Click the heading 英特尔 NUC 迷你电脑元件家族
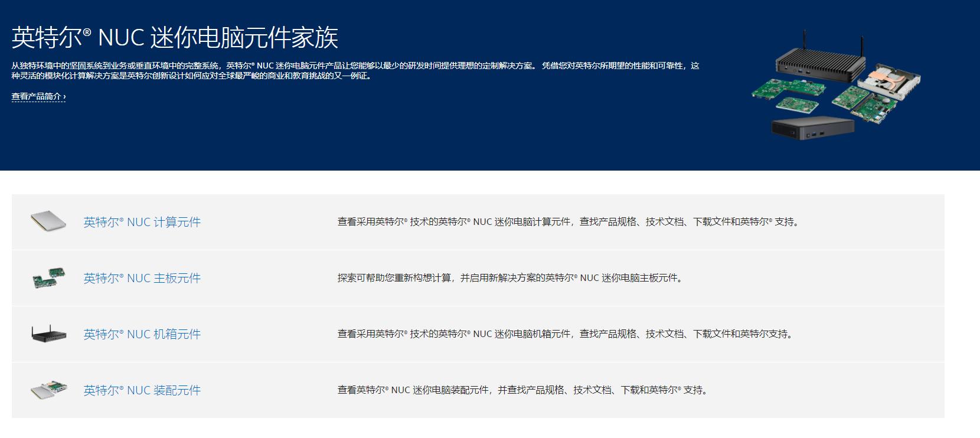The image size is (980, 438). (175, 37)
